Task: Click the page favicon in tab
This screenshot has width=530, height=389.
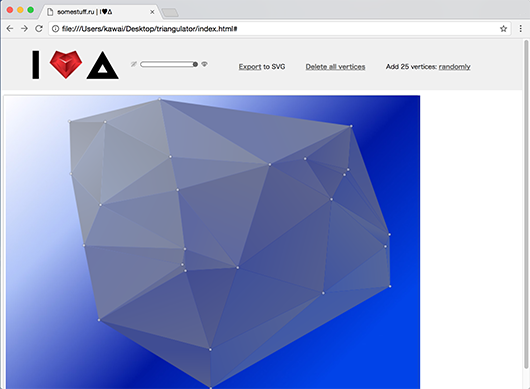Action: (x=50, y=12)
